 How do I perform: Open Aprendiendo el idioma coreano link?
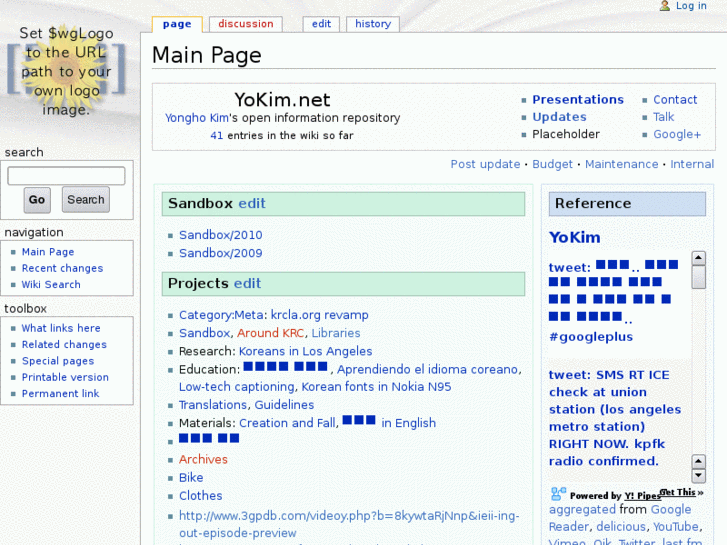[x=427, y=370]
